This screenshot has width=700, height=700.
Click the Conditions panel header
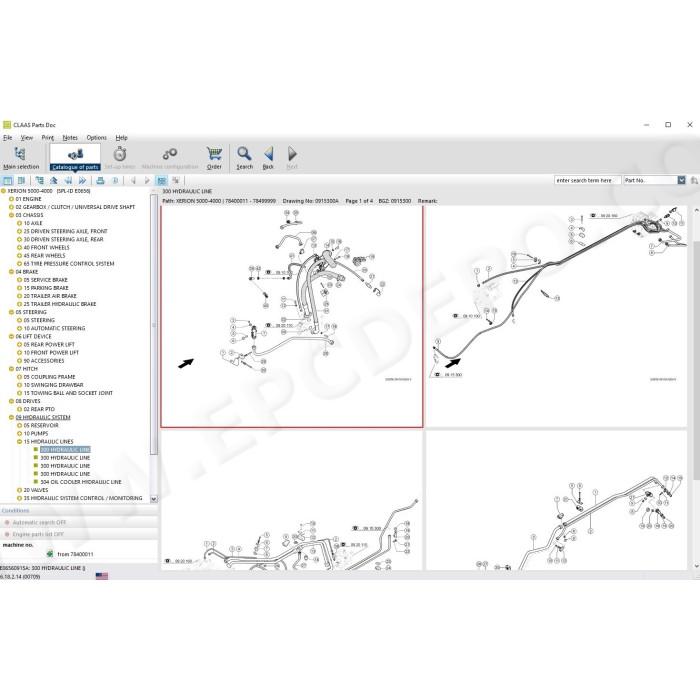(x=79, y=511)
